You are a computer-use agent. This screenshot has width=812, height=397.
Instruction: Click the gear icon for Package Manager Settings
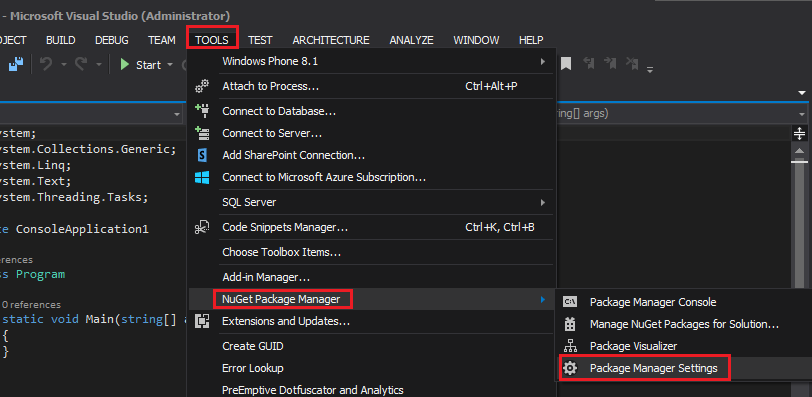(x=570, y=368)
